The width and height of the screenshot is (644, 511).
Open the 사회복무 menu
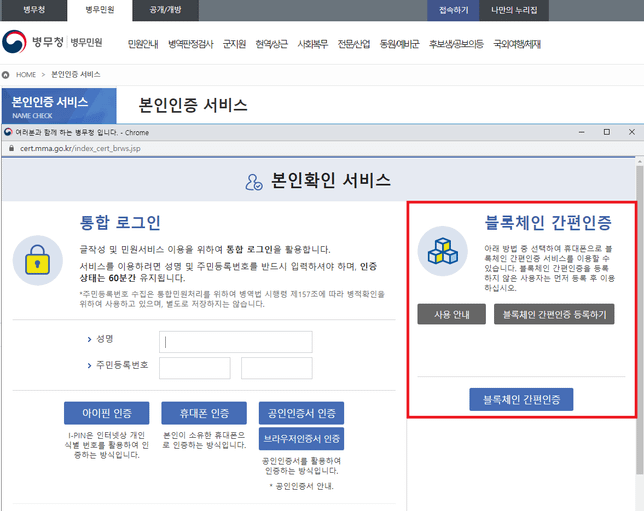coord(313,44)
